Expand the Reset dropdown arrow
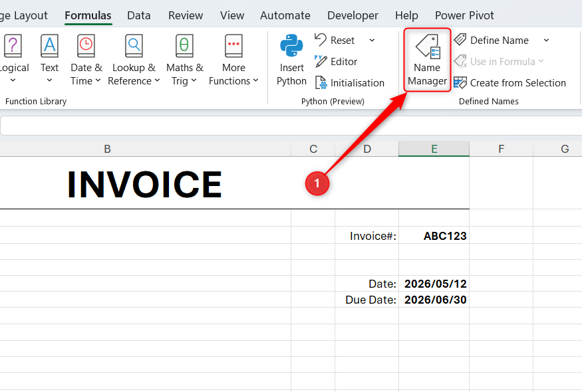The image size is (582, 392). coord(372,40)
